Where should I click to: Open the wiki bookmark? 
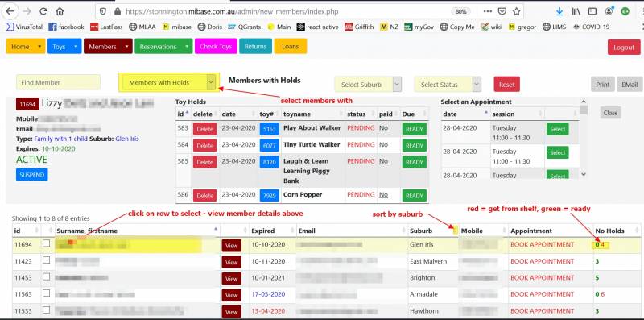coord(491,27)
